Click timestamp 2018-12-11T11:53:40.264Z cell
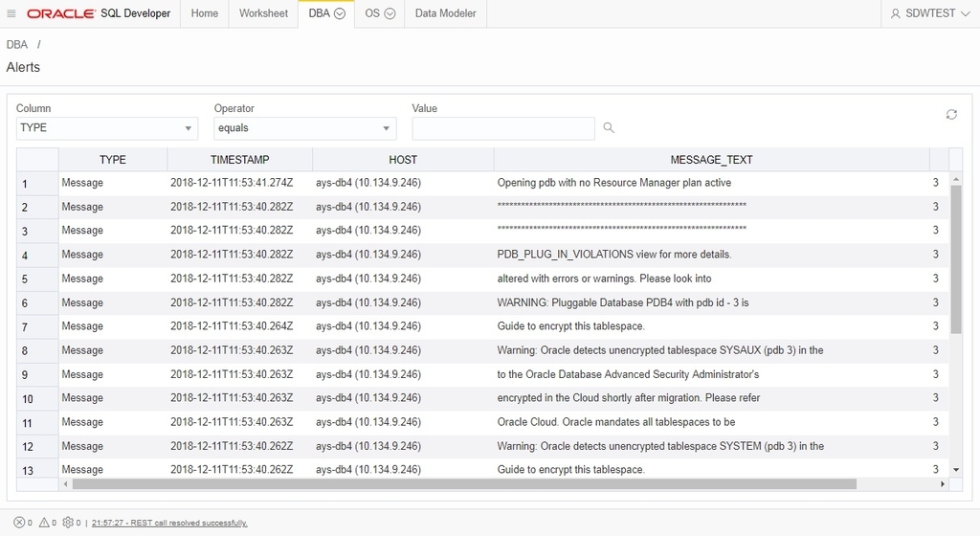The width and height of the screenshot is (980, 536). pyautogui.click(x=240, y=326)
